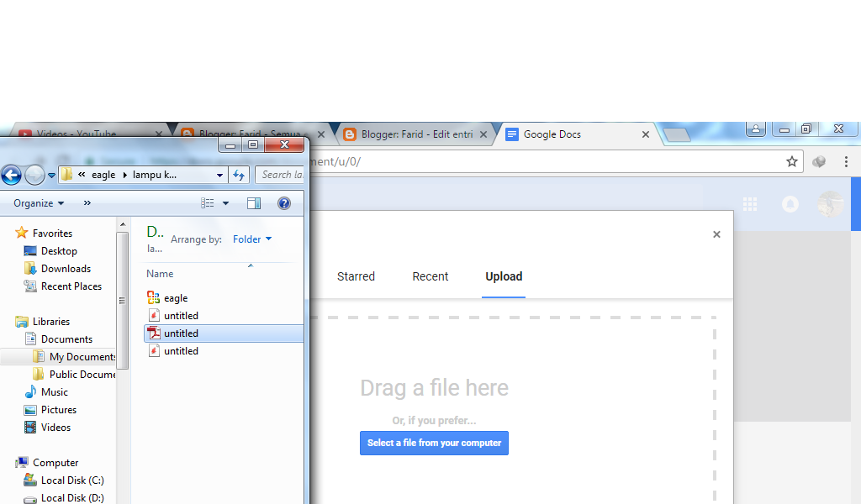Close the Google Docs tab
This screenshot has width=861, height=504.
tap(646, 134)
